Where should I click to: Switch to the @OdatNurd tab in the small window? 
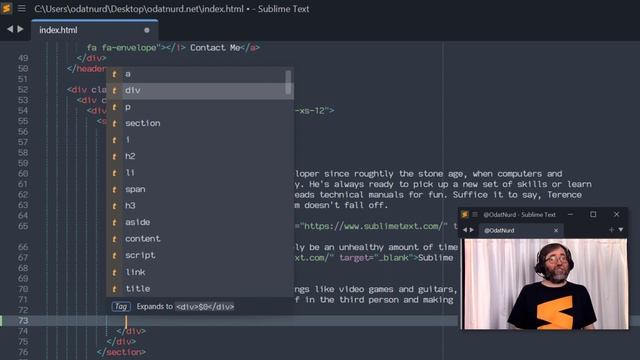[x=520, y=230]
